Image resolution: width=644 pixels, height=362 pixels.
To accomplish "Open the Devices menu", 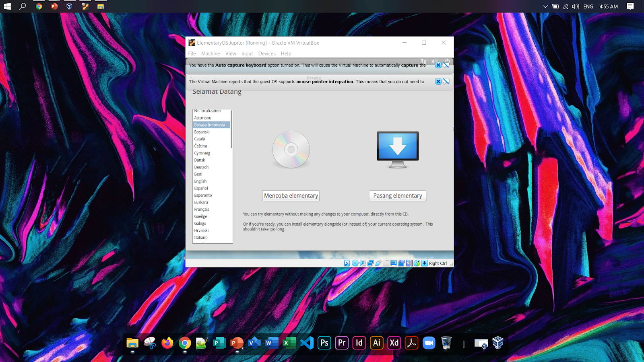I will click(x=267, y=53).
